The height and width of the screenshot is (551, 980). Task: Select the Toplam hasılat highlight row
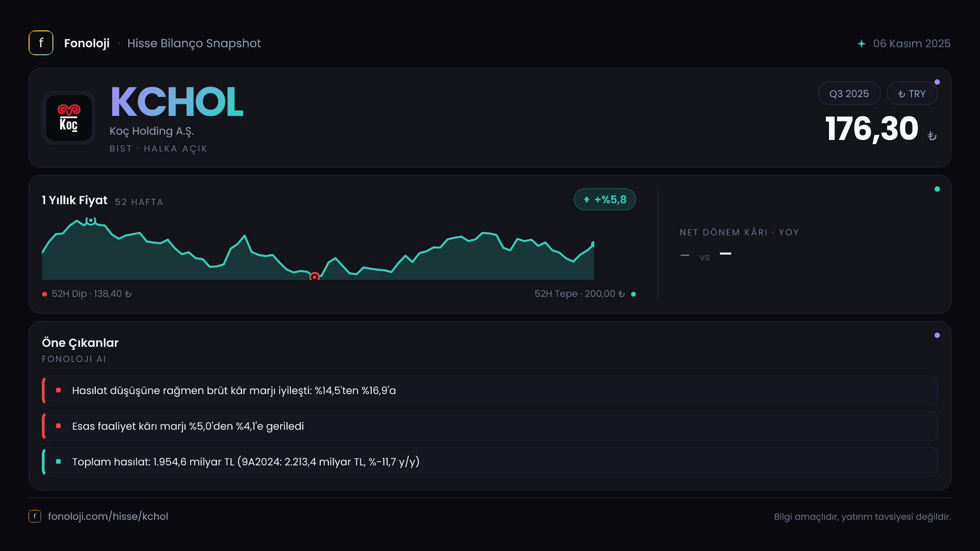click(490, 462)
